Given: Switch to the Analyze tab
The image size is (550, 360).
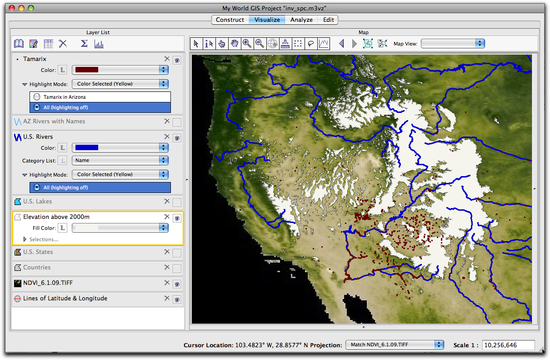Looking at the screenshot, I should pos(301,20).
